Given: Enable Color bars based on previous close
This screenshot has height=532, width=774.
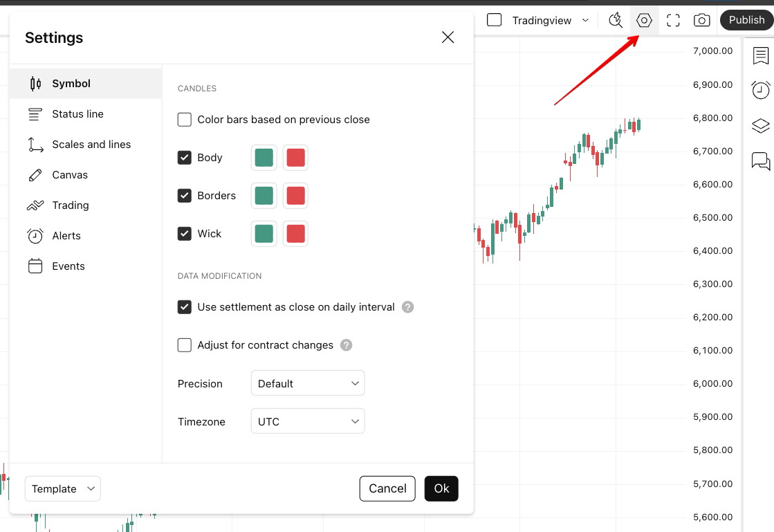Looking at the screenshot, I should pos(185,120).
